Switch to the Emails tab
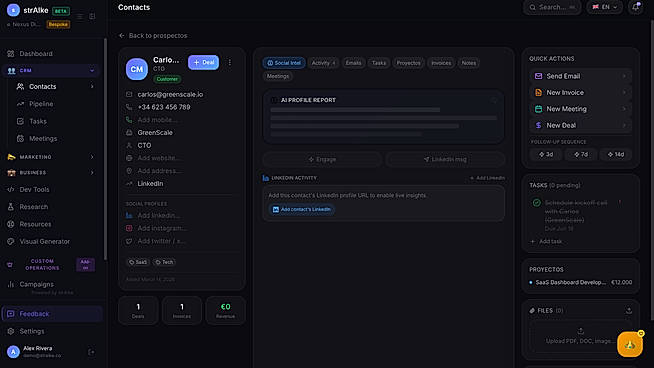Screen dimensions: 654x368 click(x=353, y=63)
